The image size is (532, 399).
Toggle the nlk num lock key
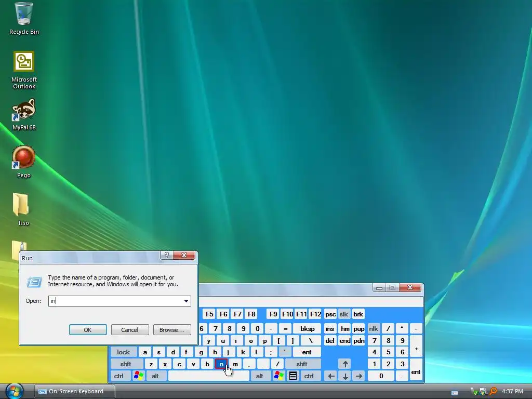pos(374,328)
